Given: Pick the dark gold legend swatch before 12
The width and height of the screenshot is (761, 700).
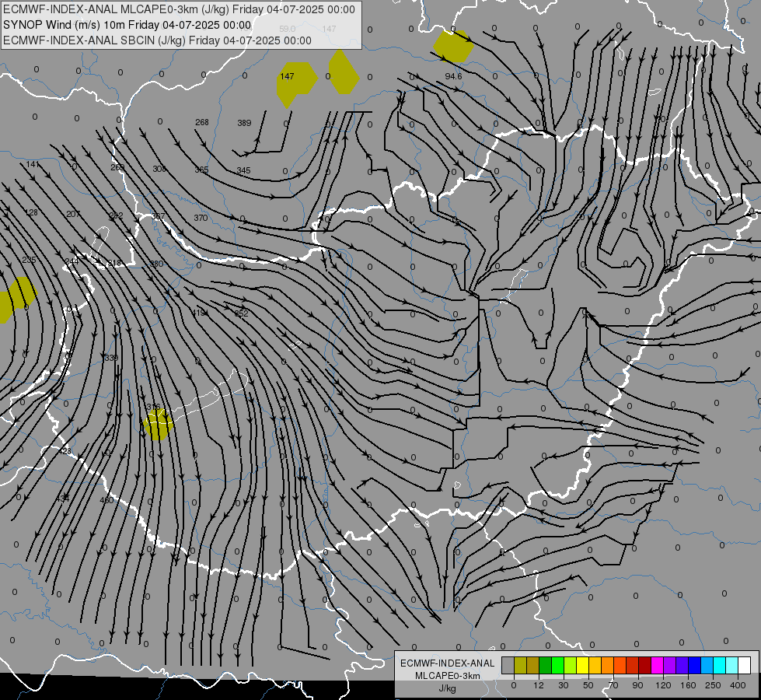Looking at the screenshot, I should [533, 666].
